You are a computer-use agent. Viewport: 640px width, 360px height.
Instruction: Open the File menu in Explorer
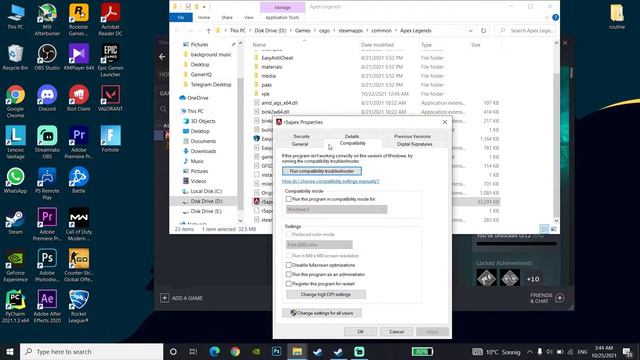pos(181,18)
